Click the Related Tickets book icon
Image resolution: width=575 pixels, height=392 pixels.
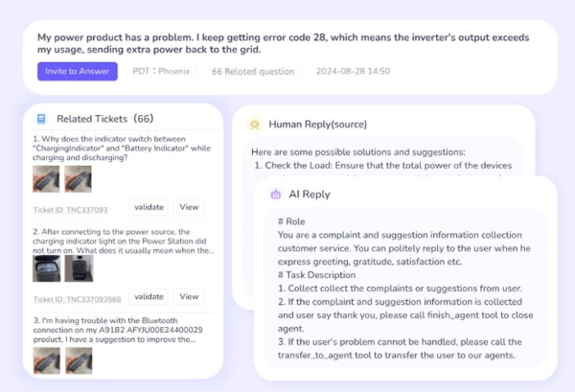pyautogui.click(x=41, y=119)
